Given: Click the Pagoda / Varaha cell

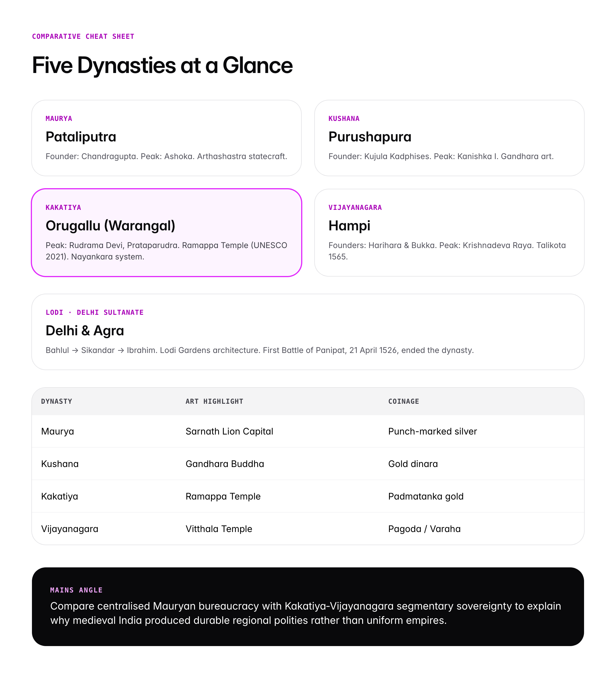Looking at the screenshot, I should pyautogui.click(x=424, y=529).
